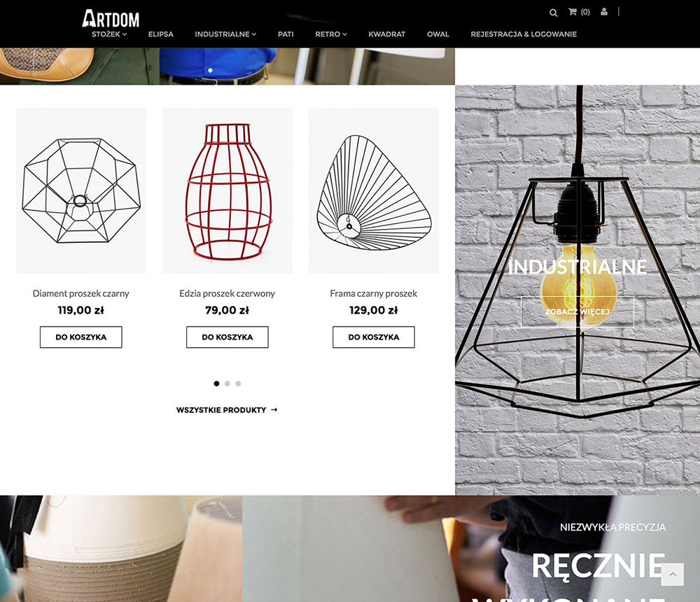Open the Kwadrat menu item

pyautogui.click(x=386, y=34)
